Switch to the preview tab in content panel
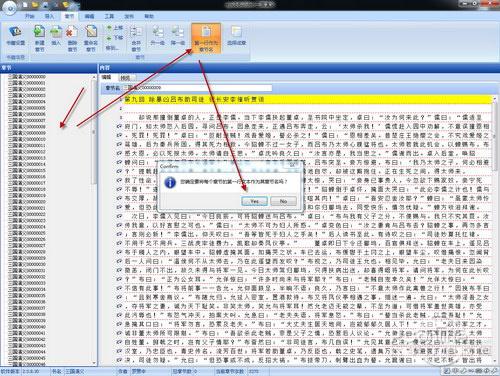 (x=125, y=78)
